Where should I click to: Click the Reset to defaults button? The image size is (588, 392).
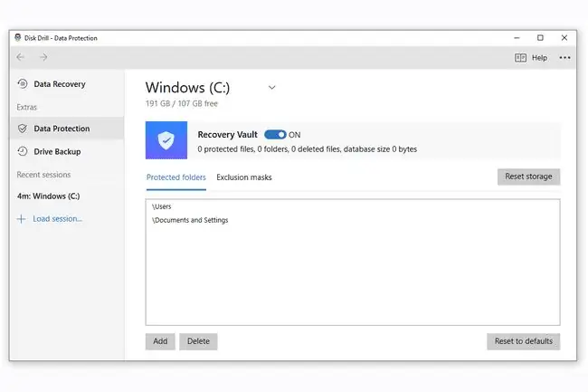click(524, 341)
